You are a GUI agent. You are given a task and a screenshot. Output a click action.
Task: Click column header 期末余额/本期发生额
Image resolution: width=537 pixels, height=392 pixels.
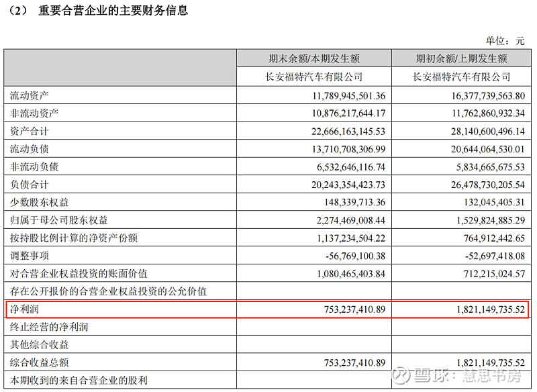click(x=314, y=58)
